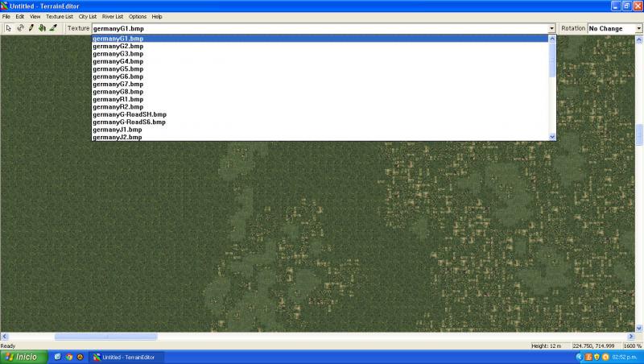
Task: Click the horizontal scrollbar thumb
Action: tap(106, 337)
